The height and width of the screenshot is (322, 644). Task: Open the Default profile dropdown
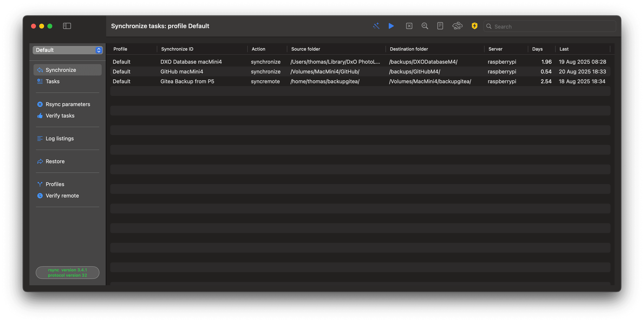pyautogui.click(x=68, y=50)
